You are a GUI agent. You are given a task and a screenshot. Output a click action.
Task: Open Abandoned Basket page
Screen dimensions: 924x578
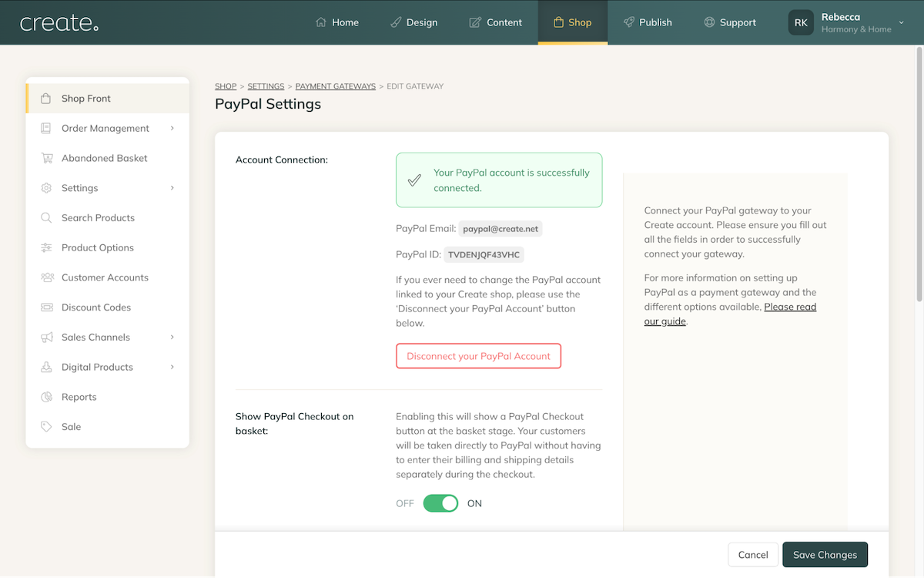(x=108, y=158)
